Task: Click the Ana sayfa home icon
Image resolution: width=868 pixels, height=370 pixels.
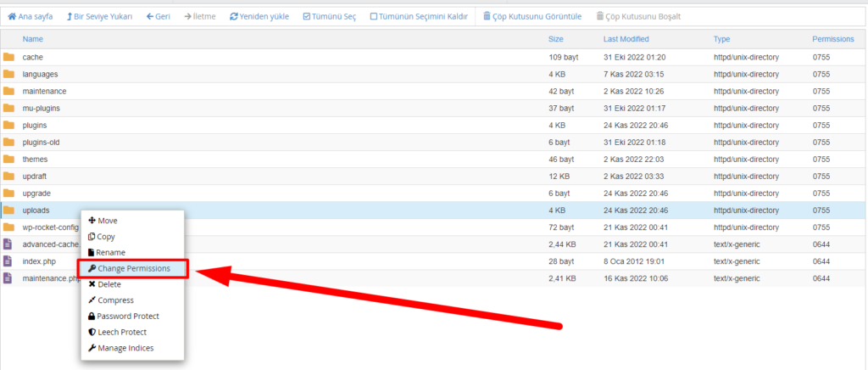Action: [x=12, y=16]
